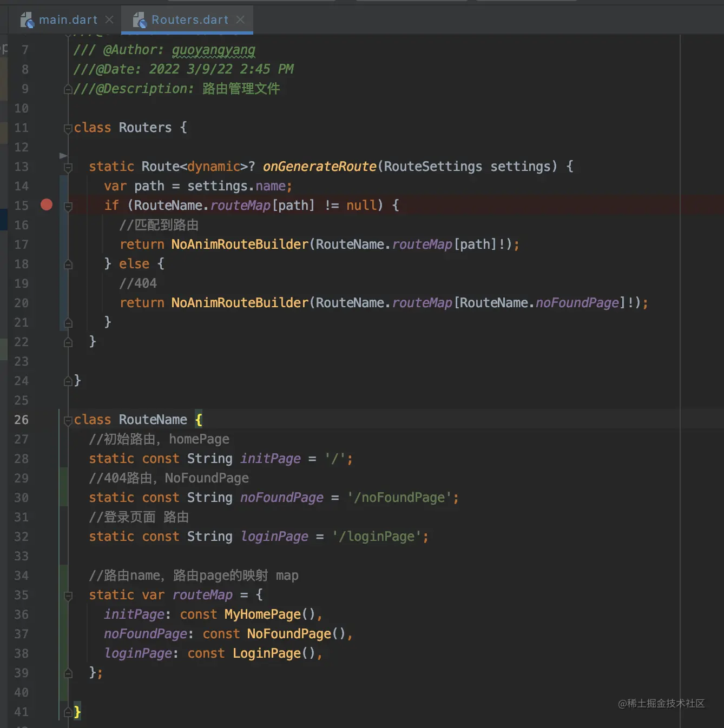Click line number 26 in the gutter
This screenshot has height=728, width=724.
tap(21, 420)
